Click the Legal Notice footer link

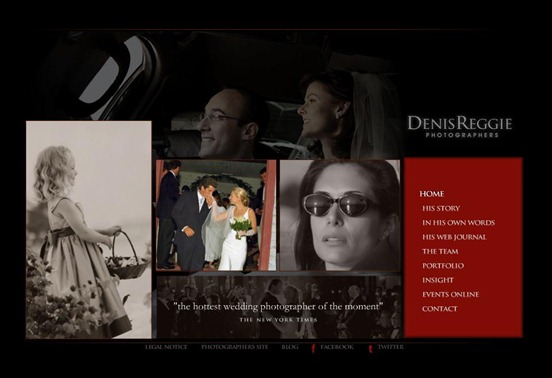pyautogui.click(x=166, y=347)
